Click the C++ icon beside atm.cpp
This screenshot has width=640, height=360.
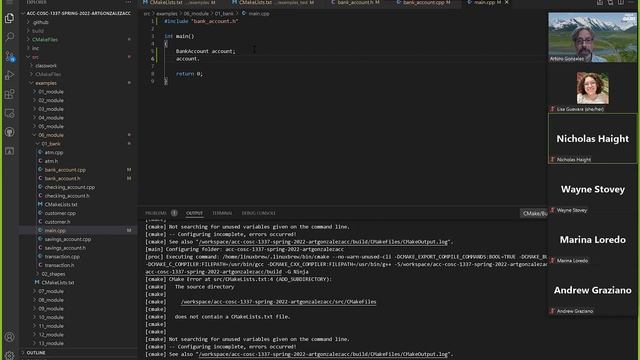coord(40,152)
